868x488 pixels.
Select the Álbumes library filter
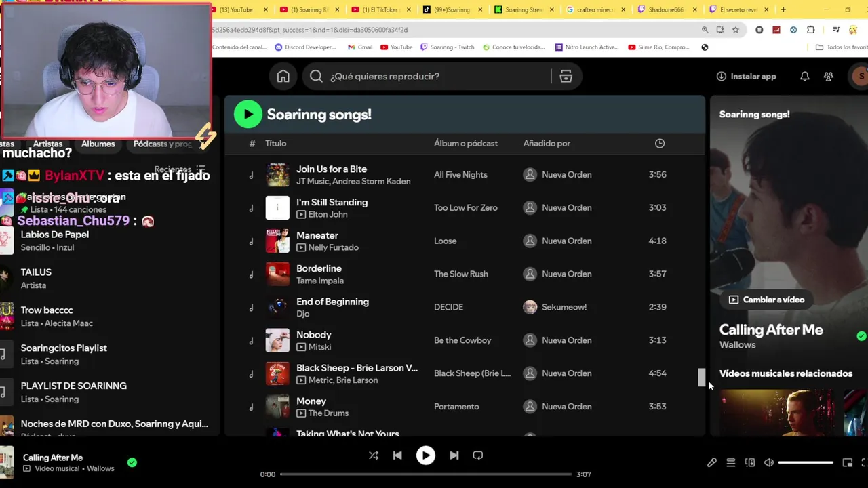[x=98, y=144]
